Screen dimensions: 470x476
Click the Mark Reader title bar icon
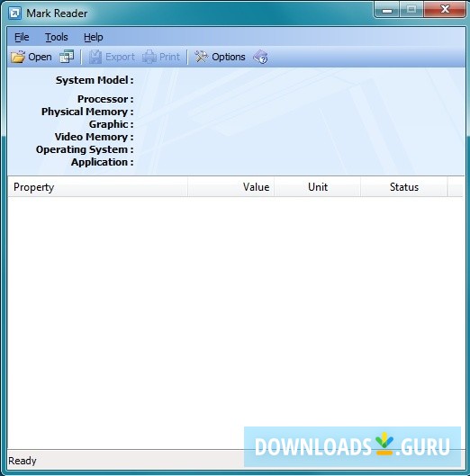pyautogui.click(x=14, y=13)
